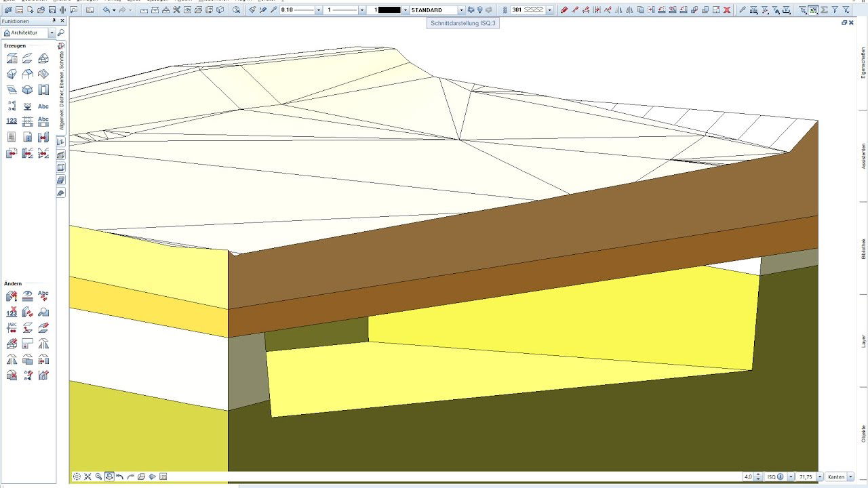Click the mirror icon in the edit toolbar
The width and height of the screenshot is (868, 488).
click(x=618, y=10)
